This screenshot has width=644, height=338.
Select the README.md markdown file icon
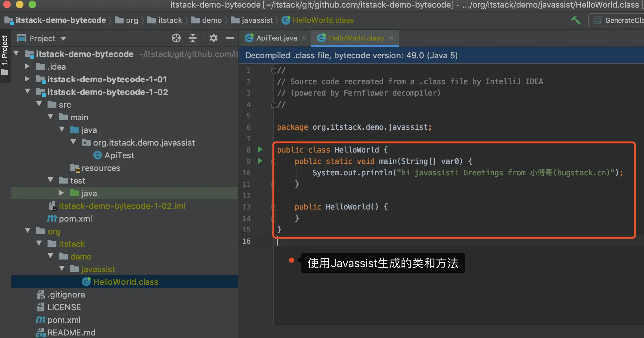tap(41, 333)
